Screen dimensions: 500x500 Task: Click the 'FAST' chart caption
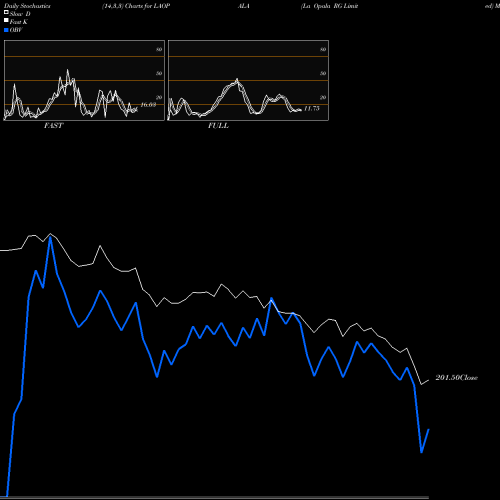click(x=53, y=126)
